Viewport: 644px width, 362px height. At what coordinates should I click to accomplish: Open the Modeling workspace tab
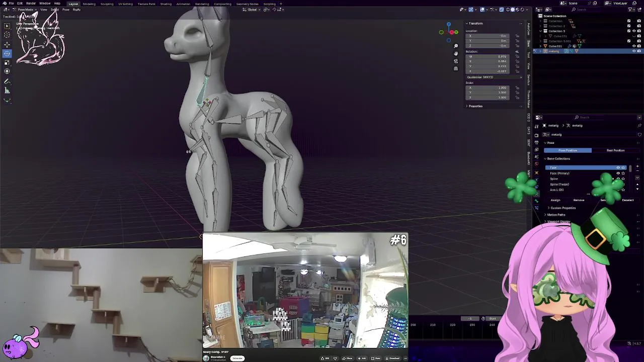pos(89,4)
